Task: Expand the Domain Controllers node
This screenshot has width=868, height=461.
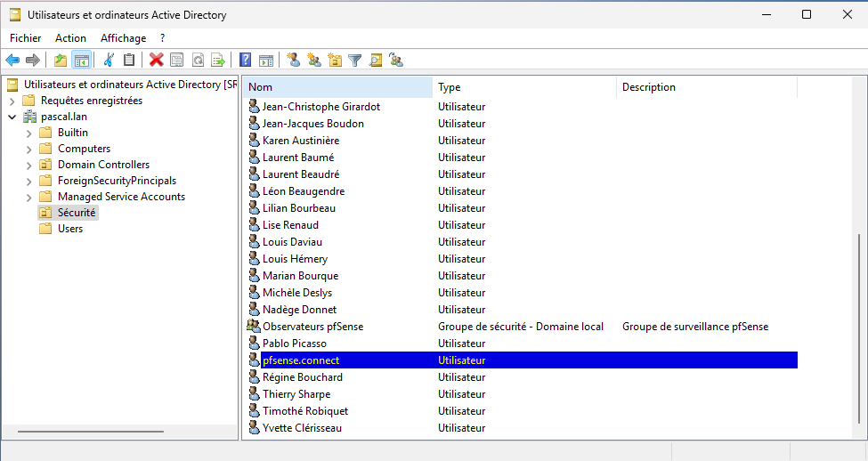Action: (28, 166)
